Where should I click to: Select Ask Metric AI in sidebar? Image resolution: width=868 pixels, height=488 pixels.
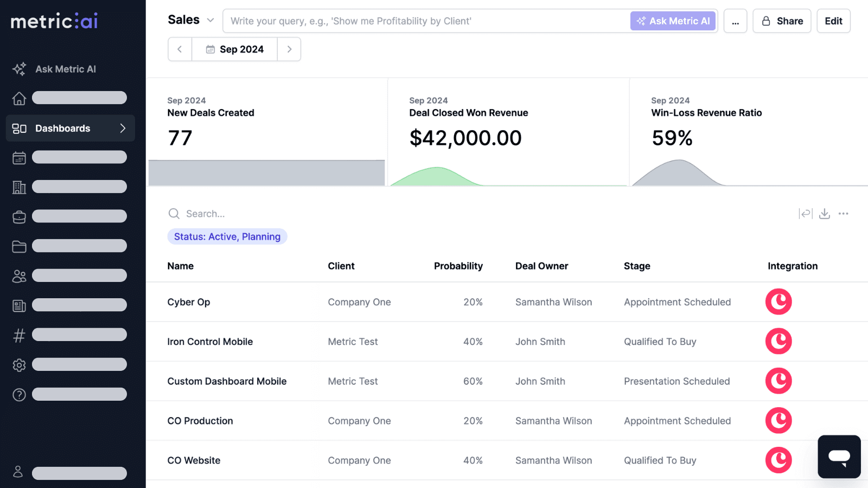(x=65, y=69)
